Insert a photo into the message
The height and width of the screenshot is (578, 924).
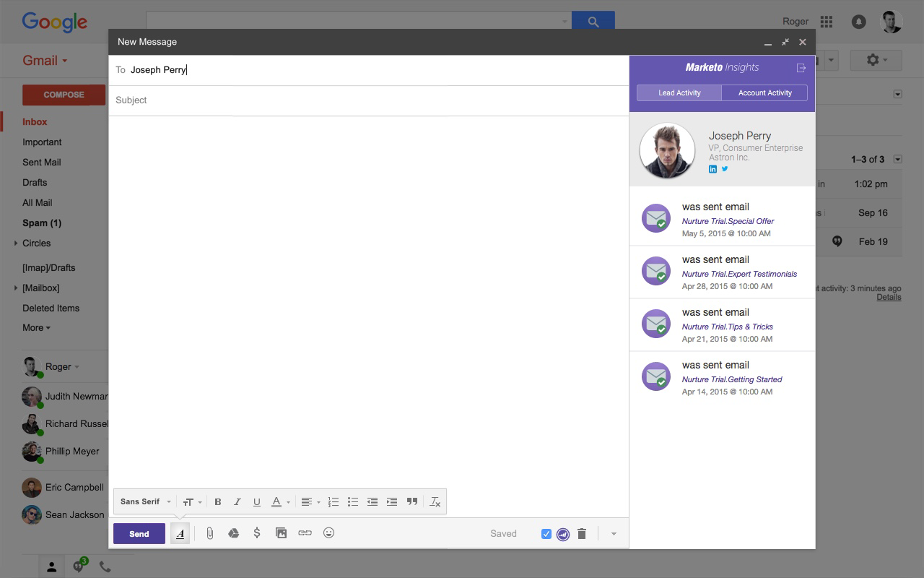coord(281,533)
